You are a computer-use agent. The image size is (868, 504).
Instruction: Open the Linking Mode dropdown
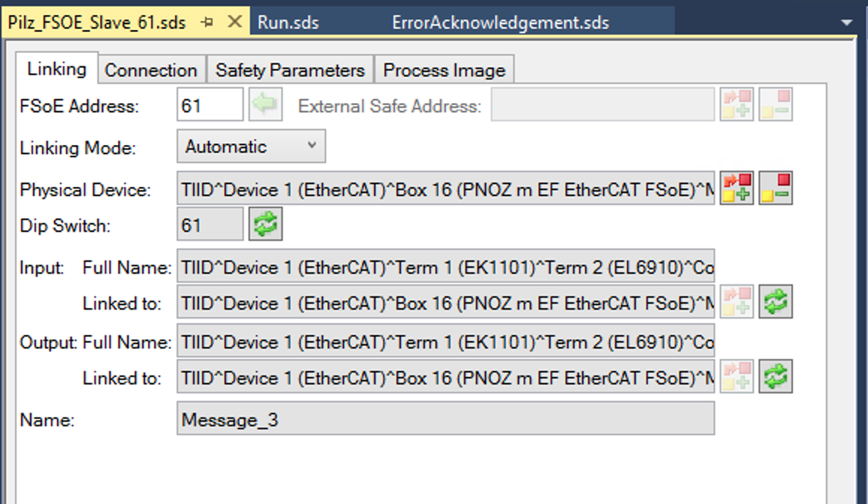[251, 146]
